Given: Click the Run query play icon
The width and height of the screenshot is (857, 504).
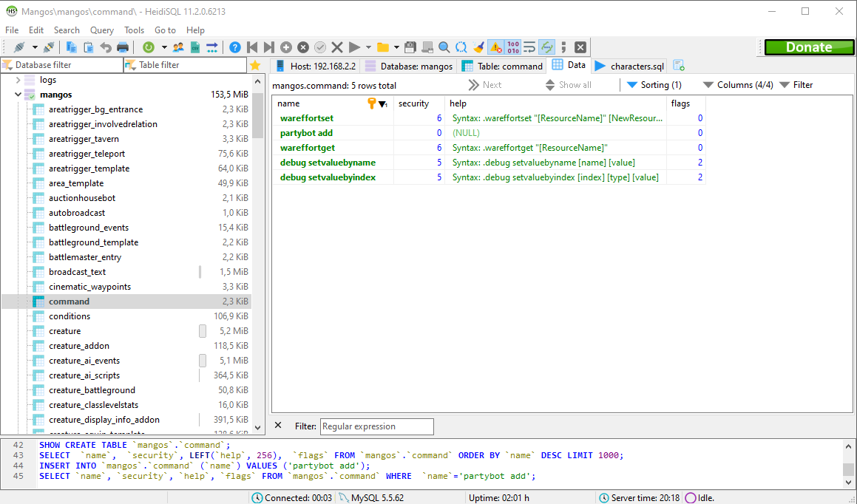Looking at the screenshot, I should tap(354, 47).
